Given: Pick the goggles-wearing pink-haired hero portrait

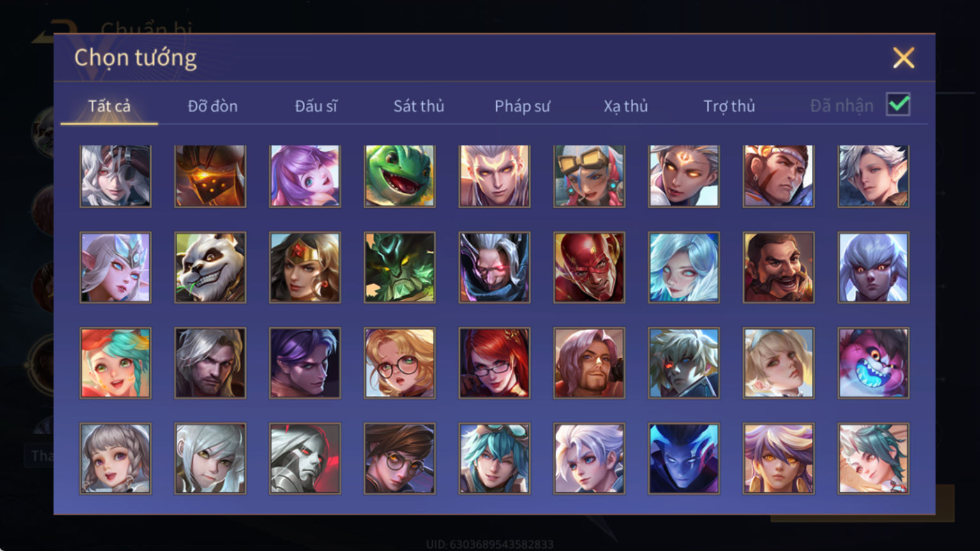Looking at the screenshot, I should 589,176.
